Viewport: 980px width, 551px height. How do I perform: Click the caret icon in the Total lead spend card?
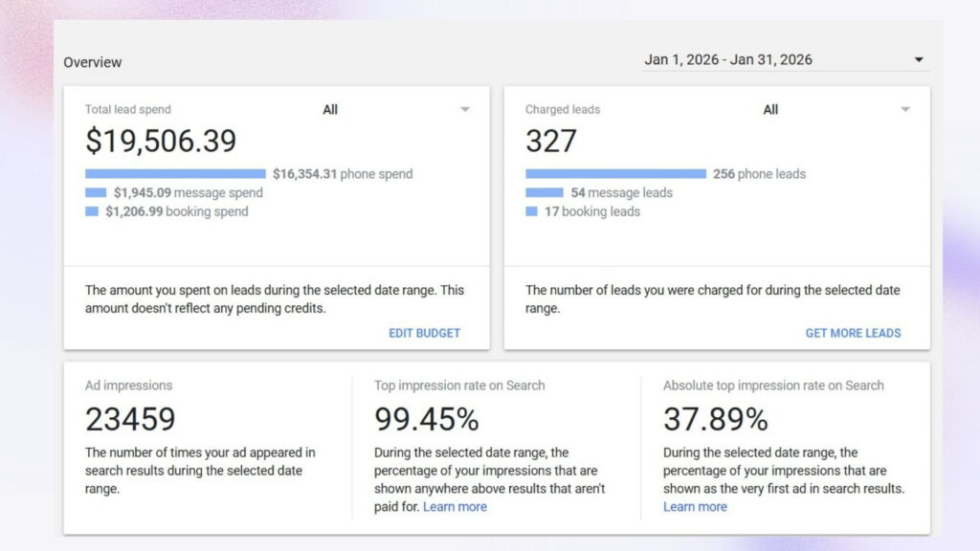pos(465,109)
